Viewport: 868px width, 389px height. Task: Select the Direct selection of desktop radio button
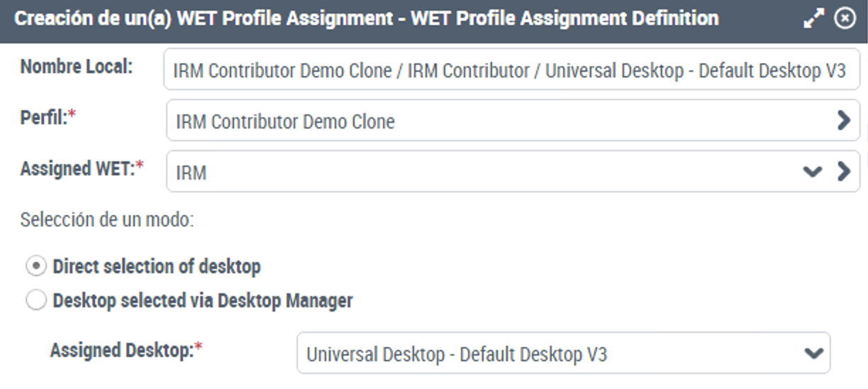[x=35, y=267]
